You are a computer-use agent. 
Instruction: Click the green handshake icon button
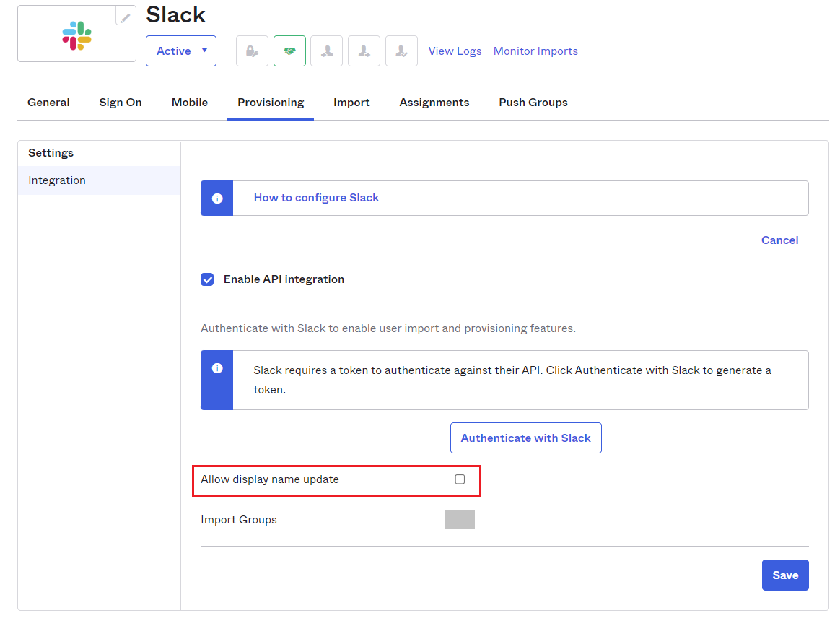[289, 51]
